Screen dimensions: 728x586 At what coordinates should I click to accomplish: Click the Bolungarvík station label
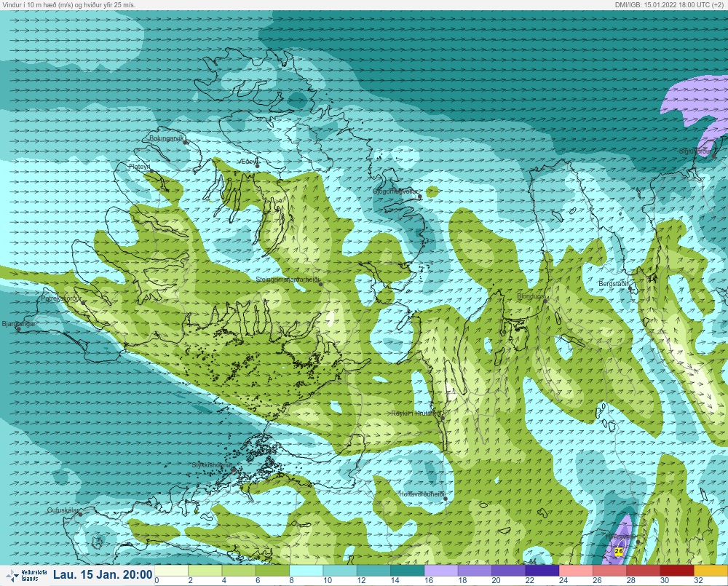point(167,138)
